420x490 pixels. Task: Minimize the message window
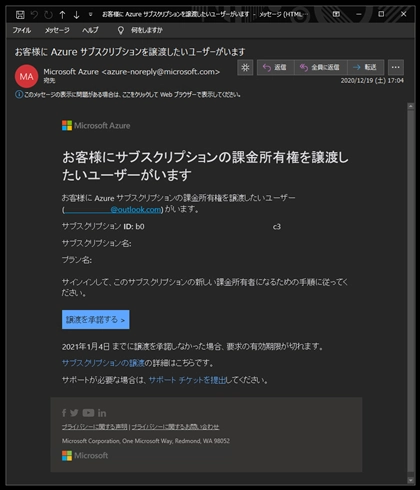pos(359,14)
